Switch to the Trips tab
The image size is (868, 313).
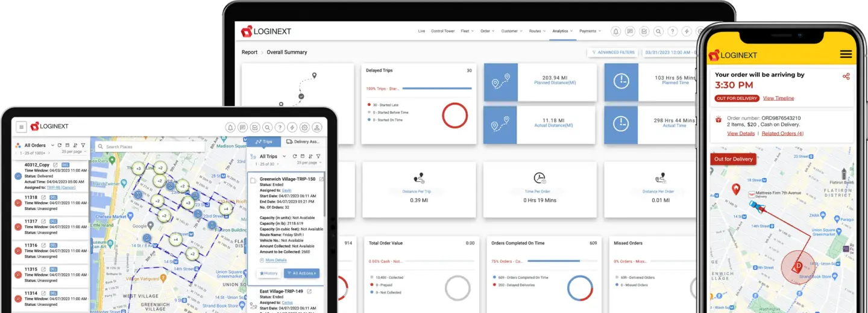[263, 141]
